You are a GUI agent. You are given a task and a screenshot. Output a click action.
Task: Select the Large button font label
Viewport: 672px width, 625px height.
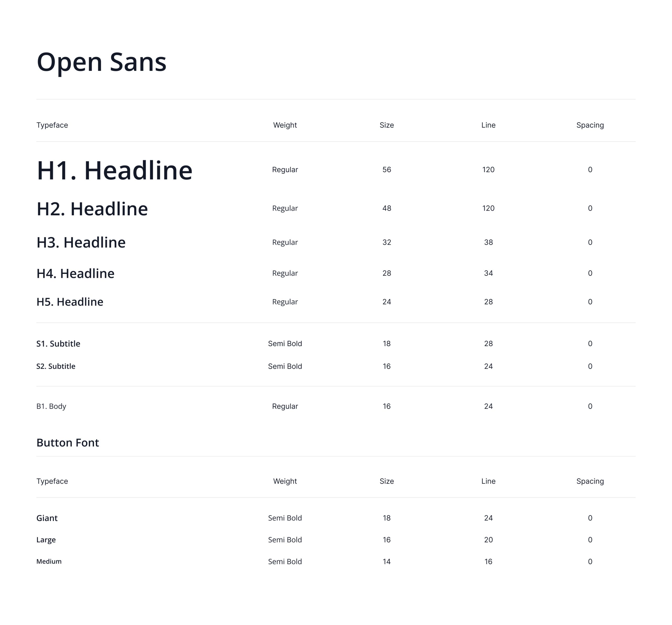pyautogui.click(x=46, y=540)
